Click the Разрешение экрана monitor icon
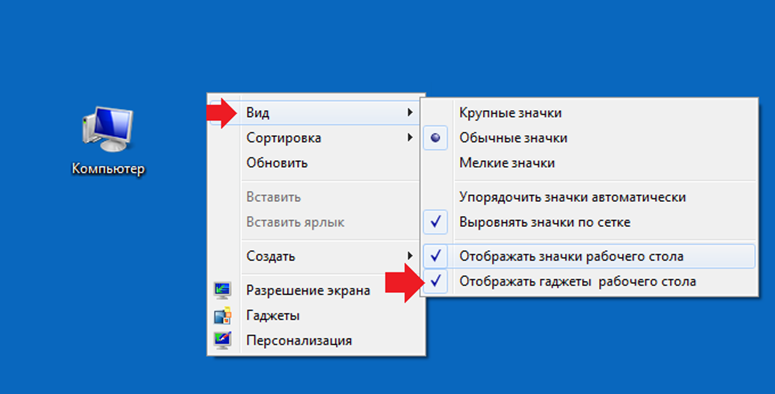Image resolution: width=775 pixels, height=394 pixels. tap(222, 290)
